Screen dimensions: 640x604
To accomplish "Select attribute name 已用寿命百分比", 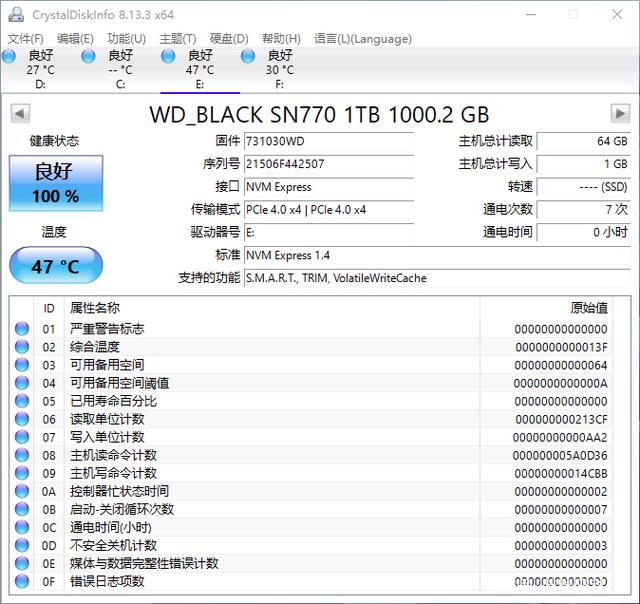I will coord(113,401).
